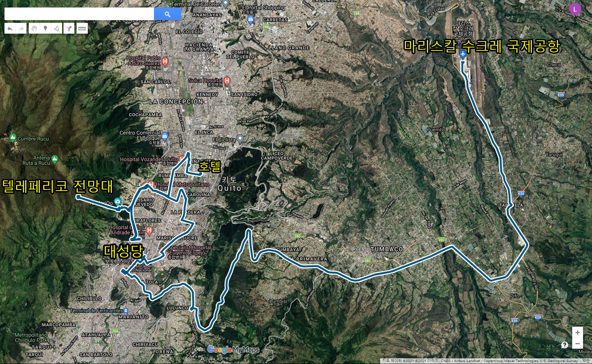Click the Google My Maps logo

pos(233,349)
